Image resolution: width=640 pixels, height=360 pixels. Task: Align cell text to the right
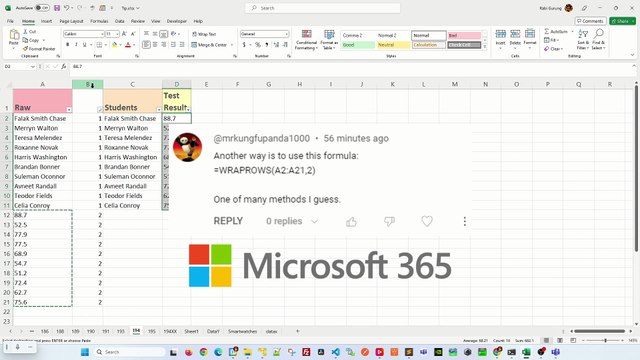[164, 44]
